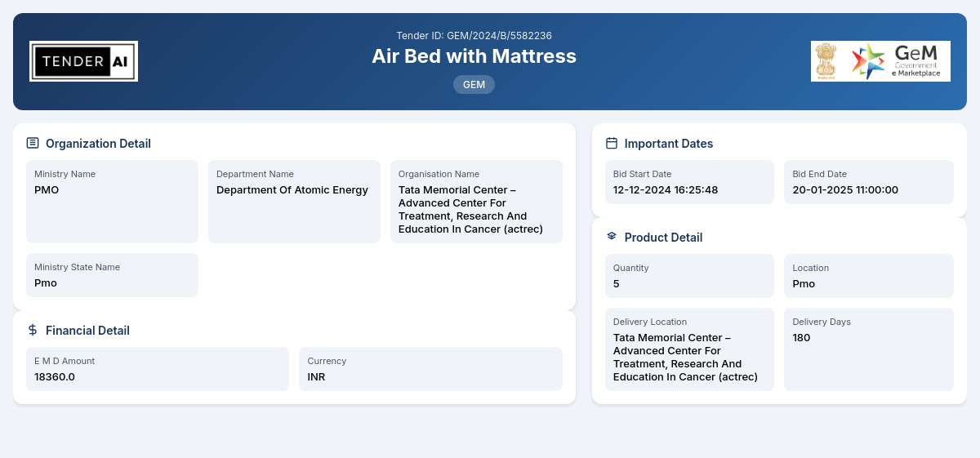Click the Organization Detail list icon
The image size is (980, 458).
[x=33, y=143]
